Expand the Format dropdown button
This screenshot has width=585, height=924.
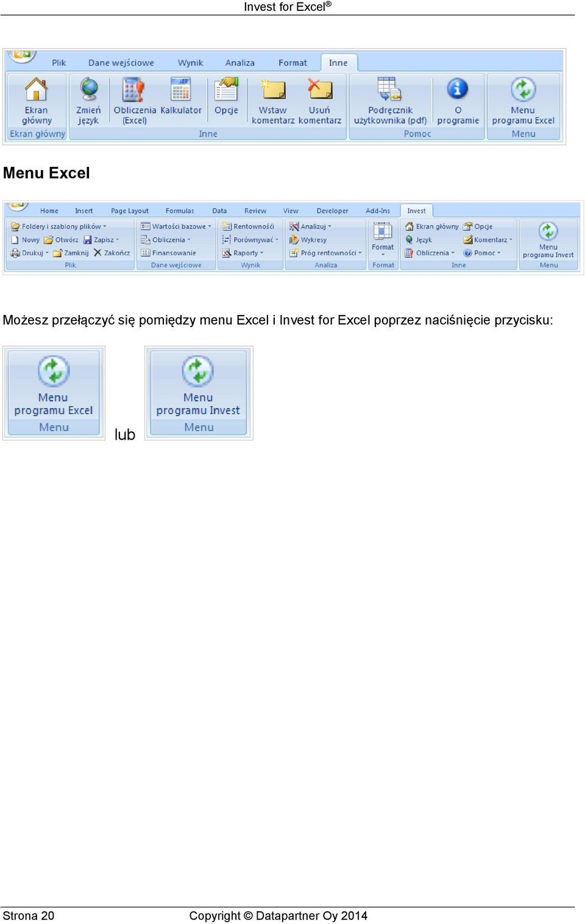pos(383,239)
